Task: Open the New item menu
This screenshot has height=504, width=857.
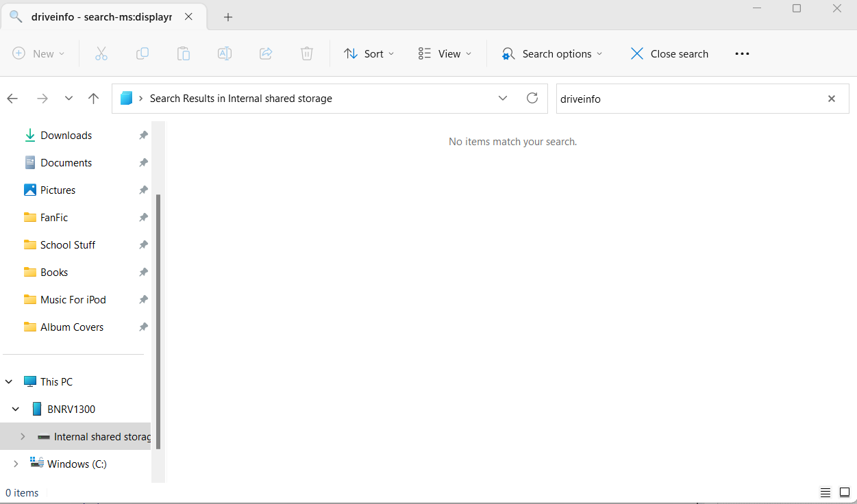Action: (39, 53)
